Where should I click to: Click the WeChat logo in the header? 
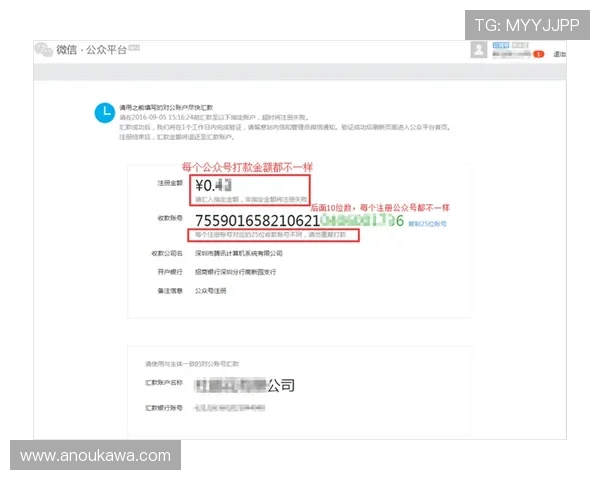pos(43,50)
